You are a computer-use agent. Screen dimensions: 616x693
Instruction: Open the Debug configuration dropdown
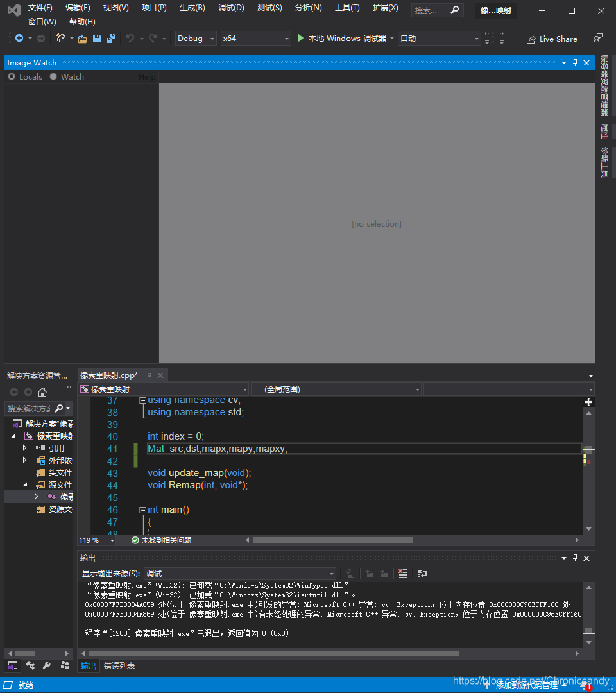click(212, 39)
